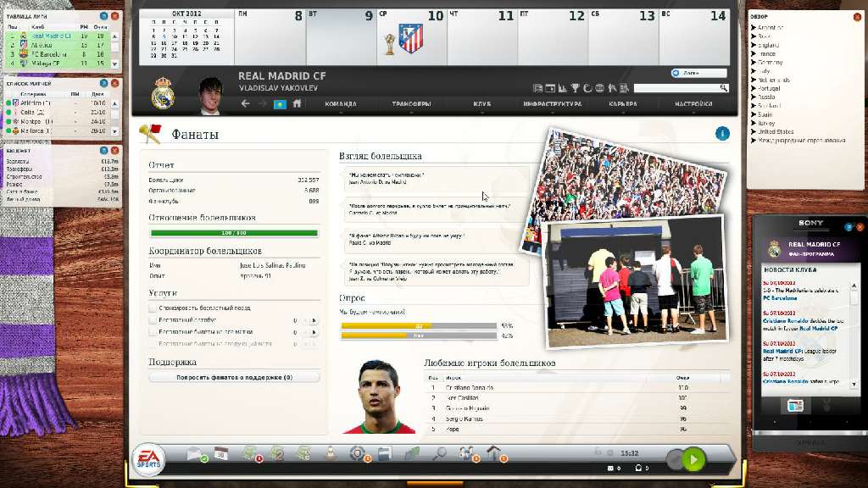868x488 pixels.
Task: Open the globe icon in header toolbar
Action: pyautogui.click(x=599, y=88)
